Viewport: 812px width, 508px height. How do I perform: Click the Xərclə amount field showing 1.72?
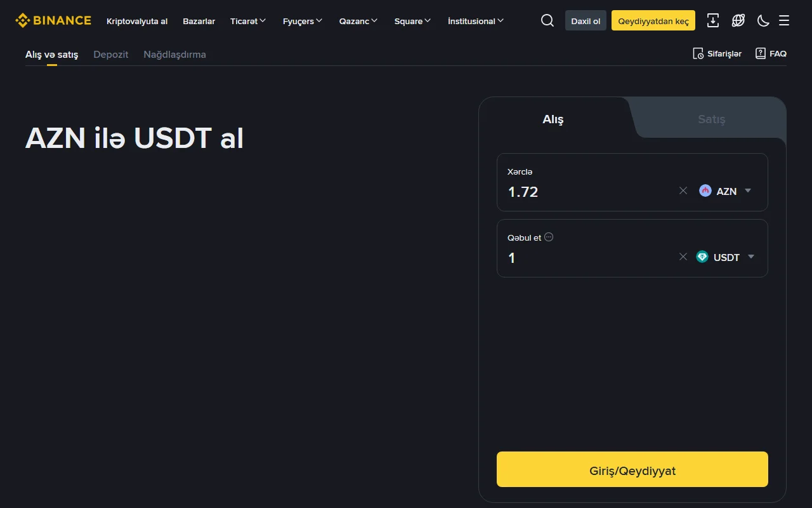click(x=589, y=192)
